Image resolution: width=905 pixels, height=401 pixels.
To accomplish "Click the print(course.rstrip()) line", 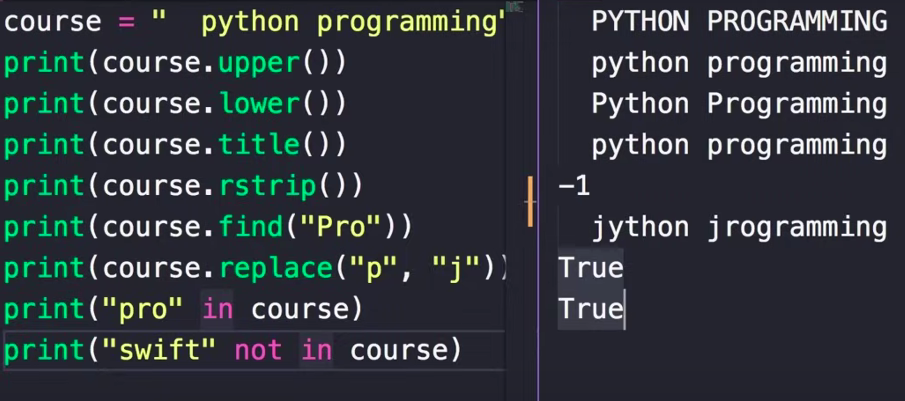I will click(x=182, y=186).
